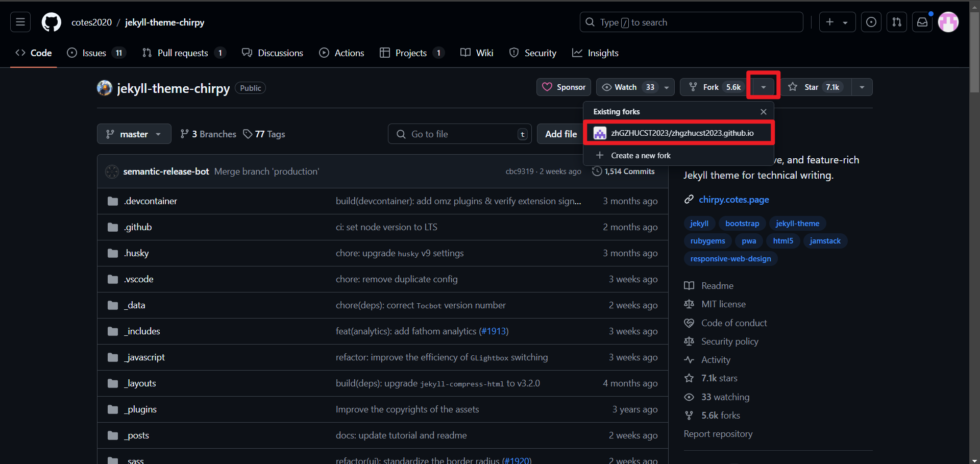Open pull requests shortcut icon in header
This screenshot has width=980, height=464.
(x=897, y=22)
